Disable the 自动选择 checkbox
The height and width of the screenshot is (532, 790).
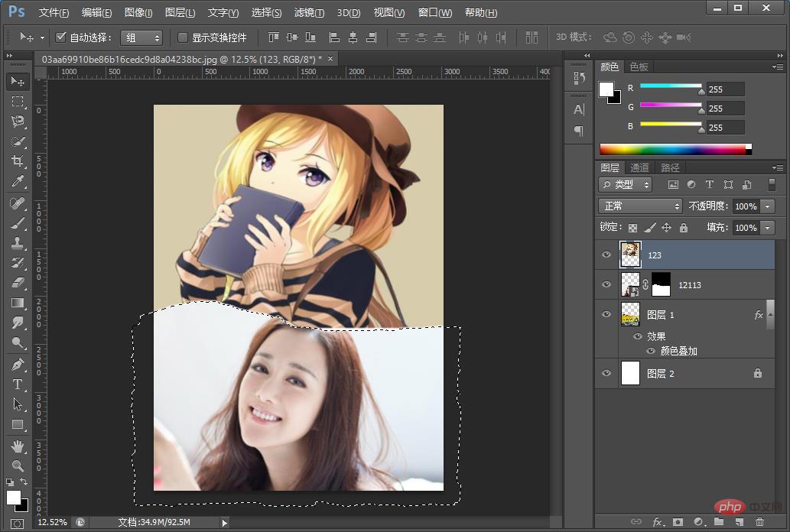(x=61, y=37)
